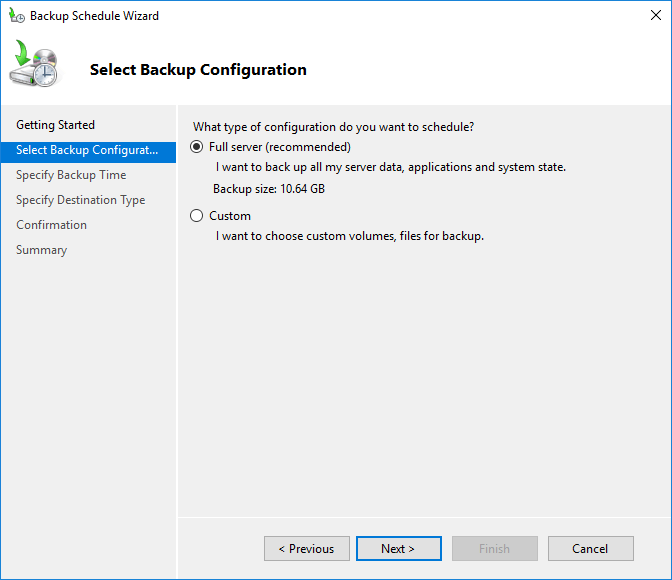
Task: Click the Backup size: 10.64 GB text
Action: tap(269, 189)
